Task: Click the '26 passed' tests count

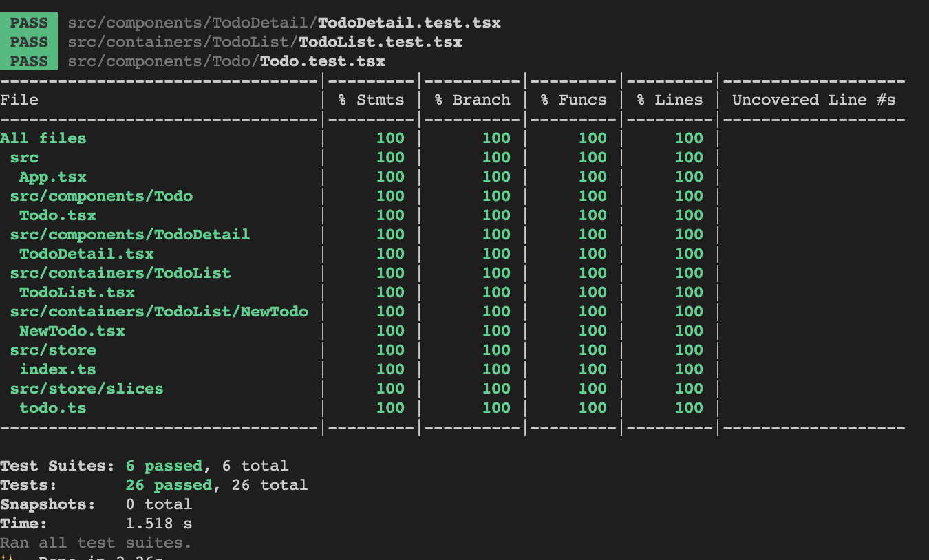Action: tap(169, 485)
